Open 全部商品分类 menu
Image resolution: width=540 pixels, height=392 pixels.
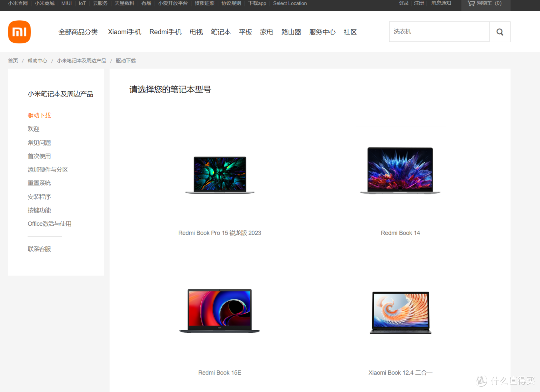tap(78, 32)
